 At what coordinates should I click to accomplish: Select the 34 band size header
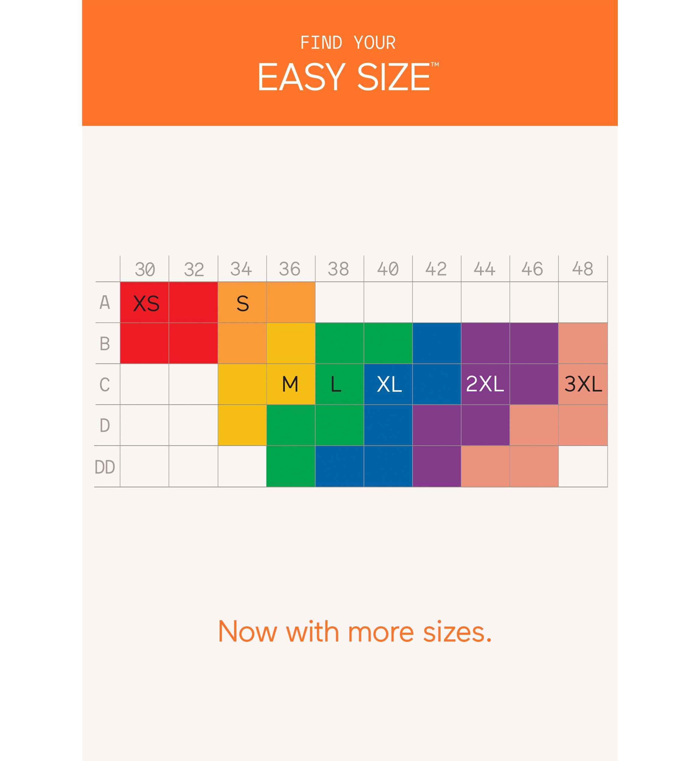point(241,269)
